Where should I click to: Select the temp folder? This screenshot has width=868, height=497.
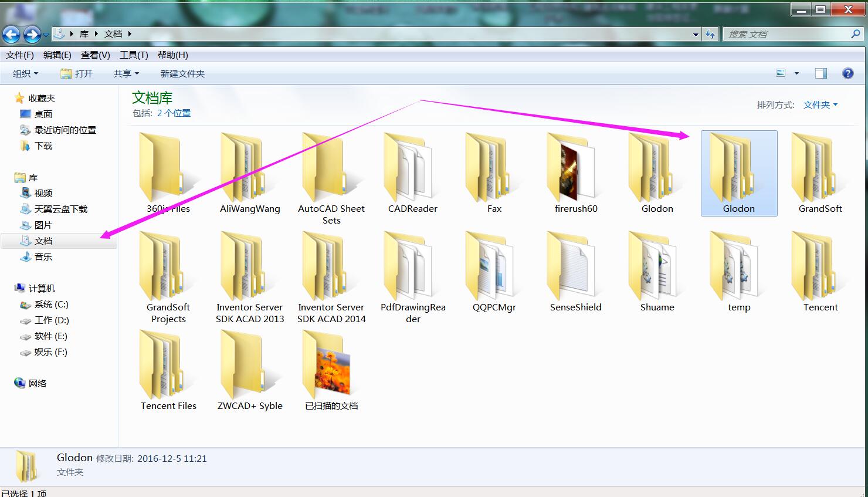pyautogui.click(x=739, y=272)
